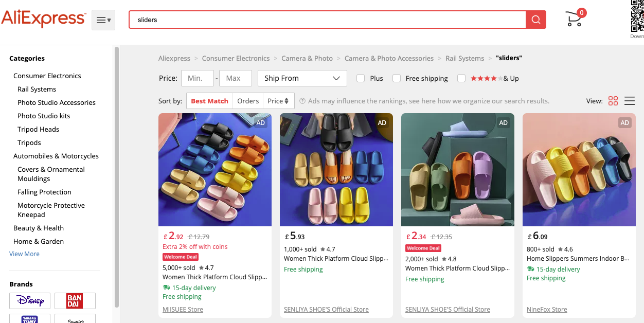Expand more categories with View More
This screenshot has height=323, width=644.
click(x=24, y=254)
